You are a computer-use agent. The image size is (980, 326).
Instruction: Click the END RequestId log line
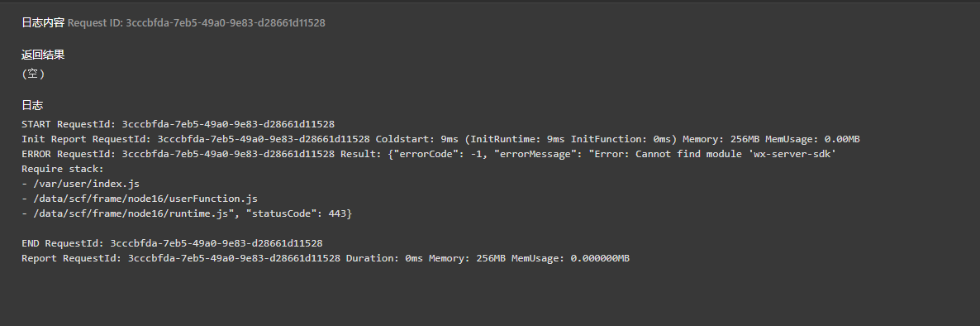click(173, 243)
